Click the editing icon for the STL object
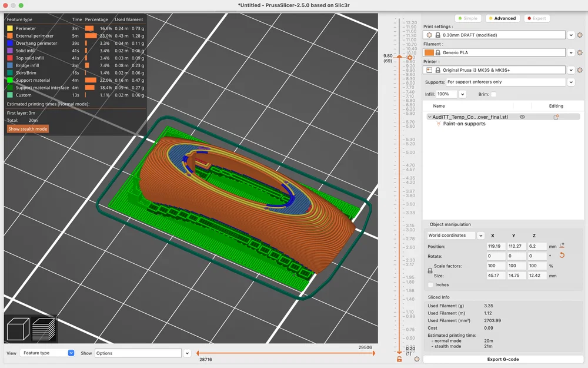 point(556,117)
